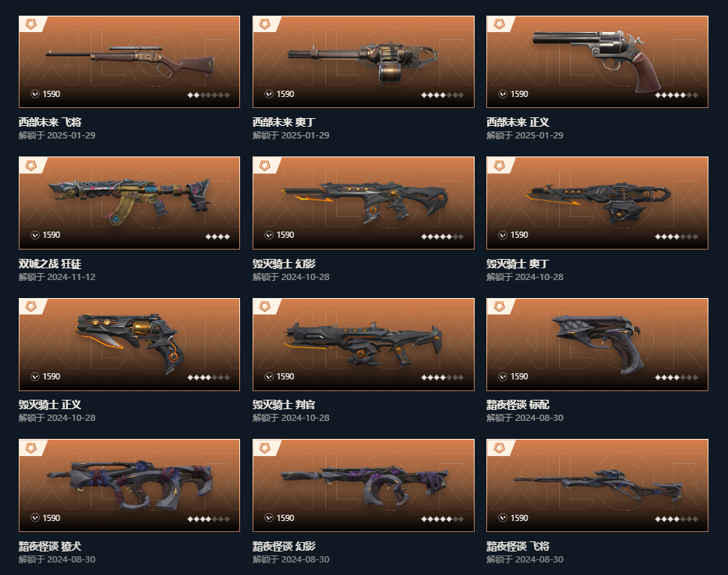This screenshot has height=575, width=728.
Task: Click the tier badge icon on 黯夜怪谈 飞将 card
Action: click(x=499, y=447)
